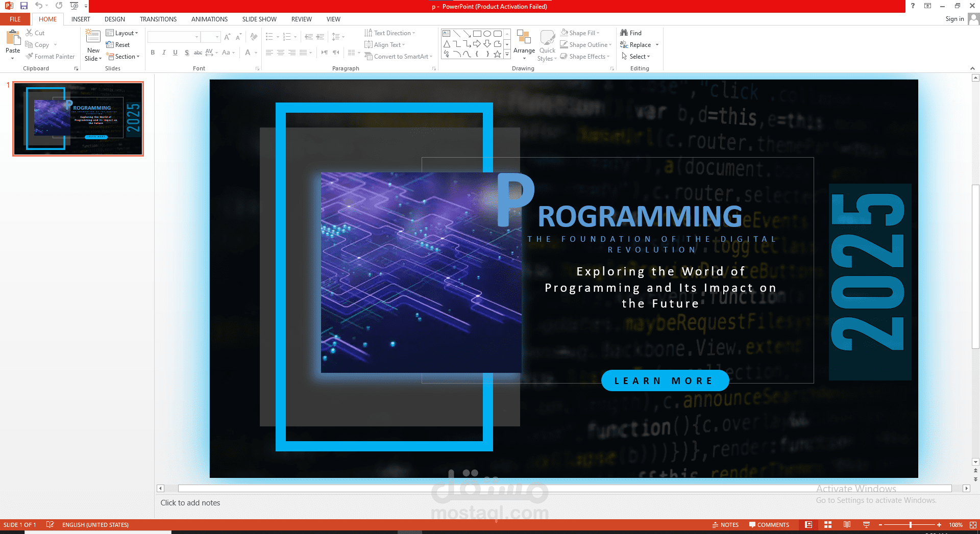Click the zoom in plus button

coord(939,525)
